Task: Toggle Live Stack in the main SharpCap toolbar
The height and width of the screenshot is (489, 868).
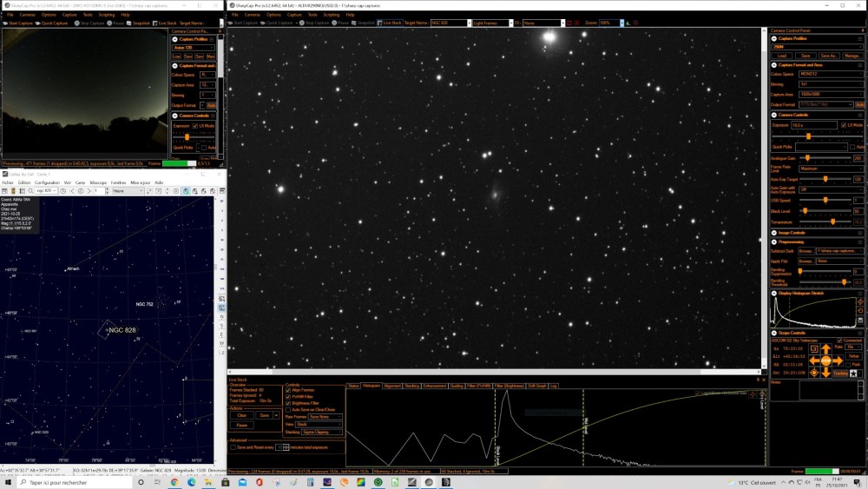Action: click(389, 23)
